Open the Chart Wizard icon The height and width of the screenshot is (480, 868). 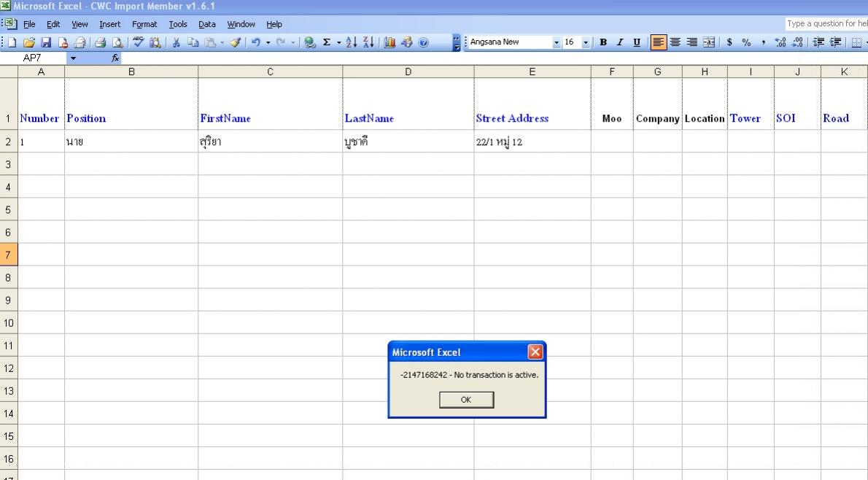390,42
